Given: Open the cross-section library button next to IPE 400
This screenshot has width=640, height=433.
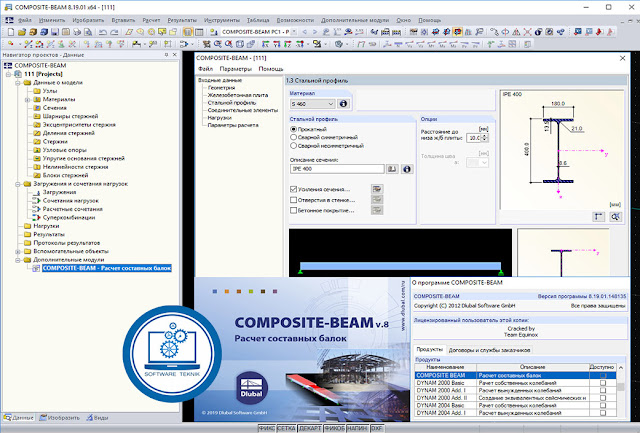Looking at the screenshot, I should 392,169.
